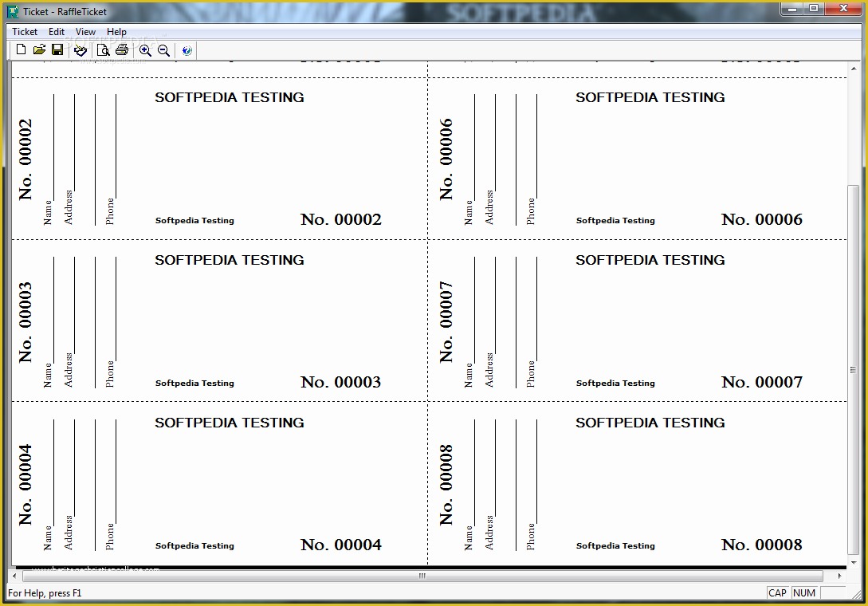Open Print Preview from the toolbar
This screenshot has height=606, width=868.
click(x=103, y=50)
